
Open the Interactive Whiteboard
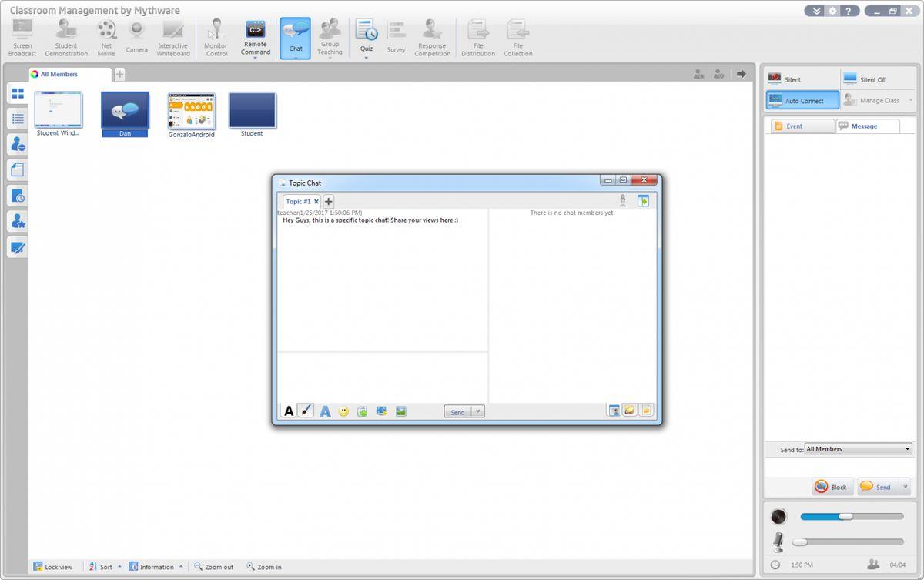(173, 38)
